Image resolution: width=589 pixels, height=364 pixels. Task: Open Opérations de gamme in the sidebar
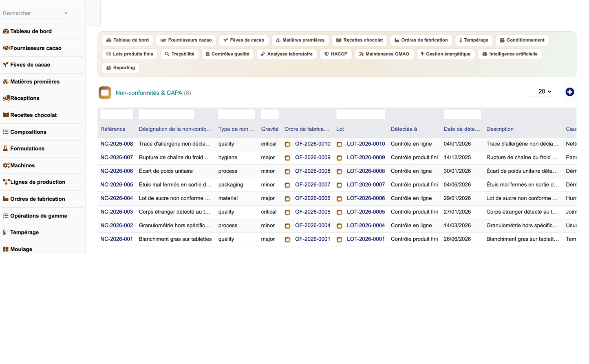tap(39, 216)
